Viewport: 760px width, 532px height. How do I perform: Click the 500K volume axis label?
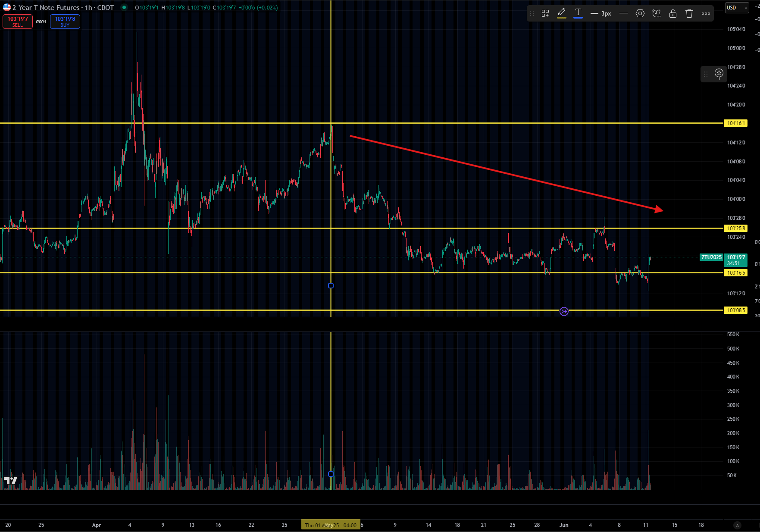pos(733,349)
